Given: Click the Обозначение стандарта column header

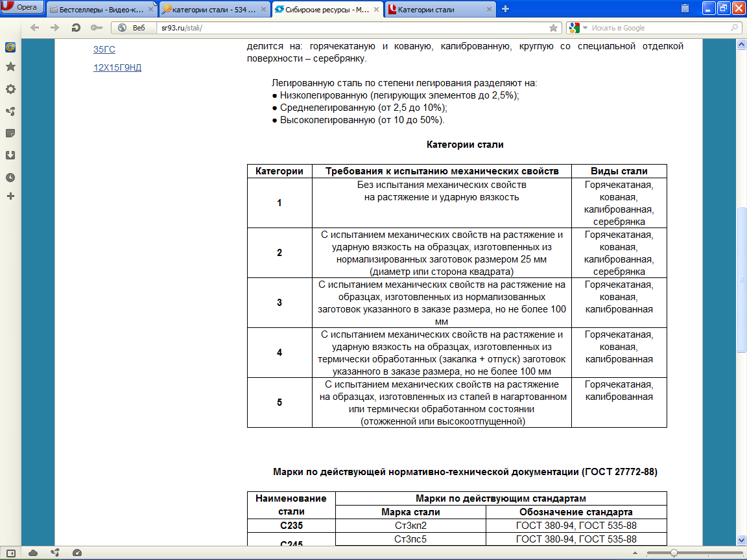Looking at the screenshot, I should (576, 513).
